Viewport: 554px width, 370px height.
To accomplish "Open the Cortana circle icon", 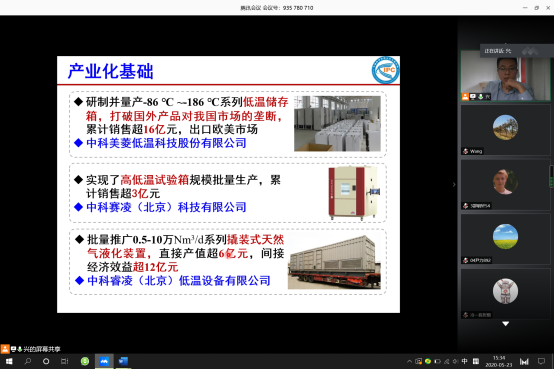I will (46, 362).
